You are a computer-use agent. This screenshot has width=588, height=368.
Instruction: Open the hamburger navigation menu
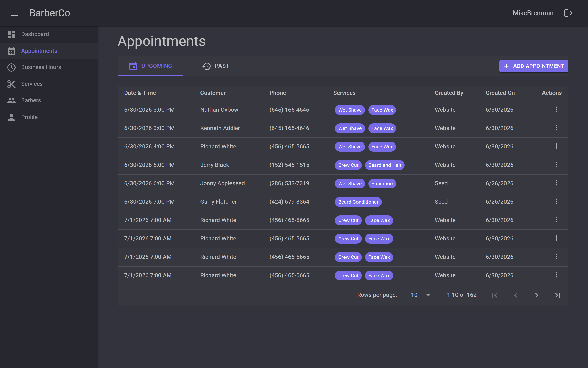tap(14, 13)
